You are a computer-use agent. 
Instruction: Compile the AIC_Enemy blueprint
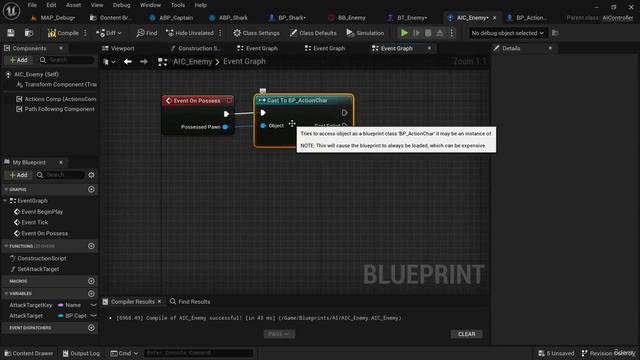[x=63, y=33]
